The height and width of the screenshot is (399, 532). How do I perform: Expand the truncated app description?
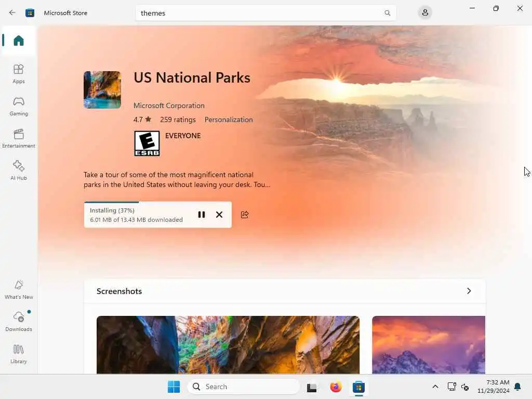tap(177, 179)
